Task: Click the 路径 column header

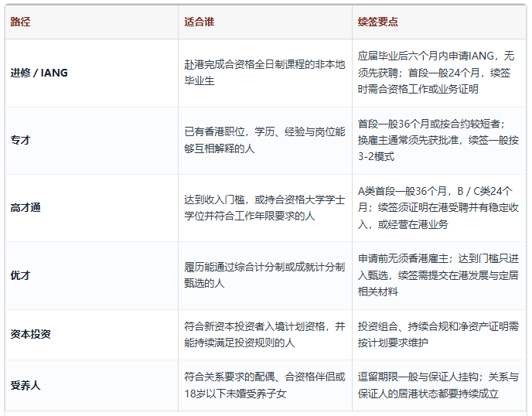Action: click(20, 22)
